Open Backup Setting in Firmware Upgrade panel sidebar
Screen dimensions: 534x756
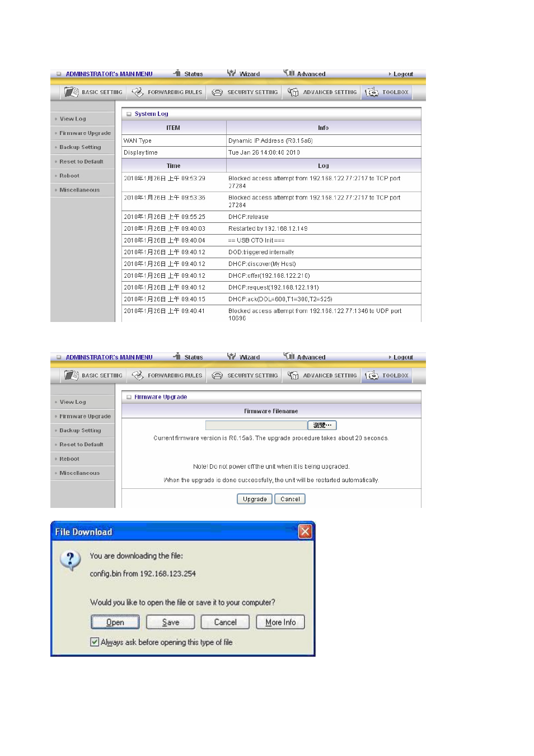[x=80, y=431]
